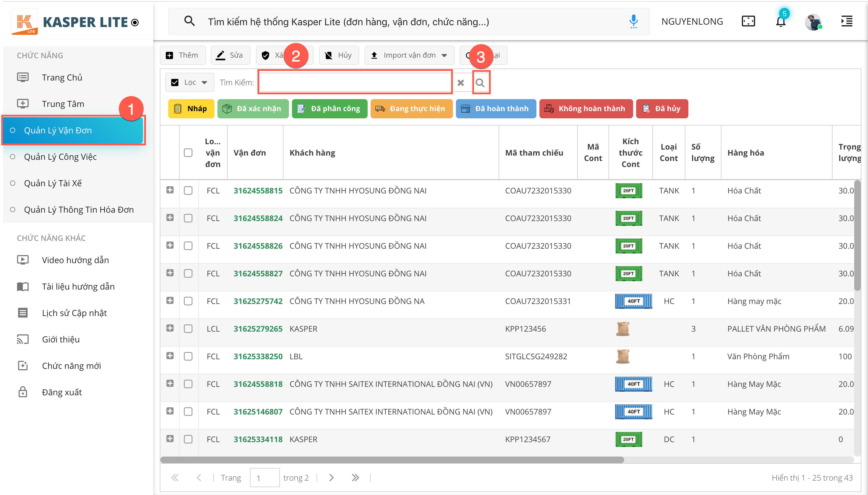The width and height of the screenshot is (868, 495).
Task: Collapse sidebar using top-right menu icon
Action: coord(847,21)
